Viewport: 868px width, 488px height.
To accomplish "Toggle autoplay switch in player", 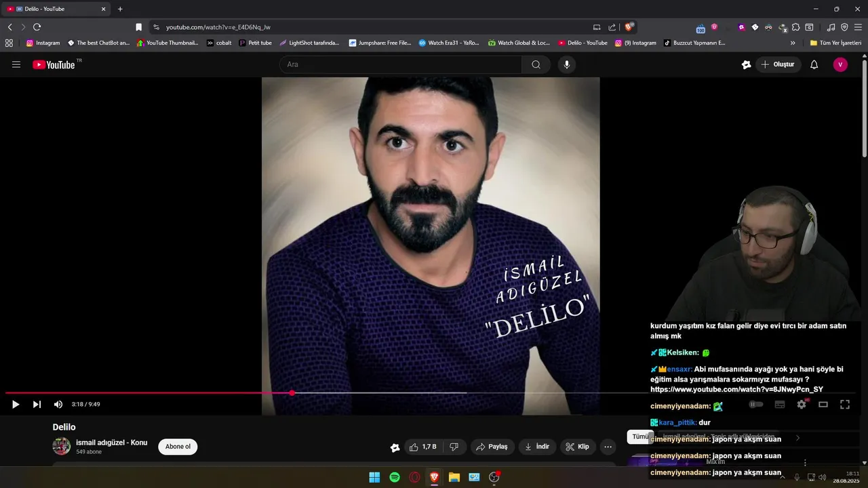I will point(756,404).
